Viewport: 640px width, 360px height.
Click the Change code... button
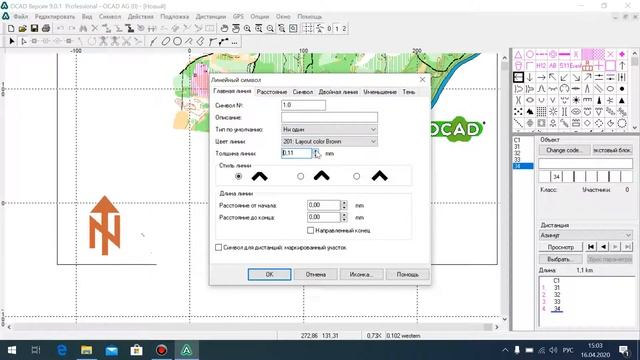(x=564, y=150)
